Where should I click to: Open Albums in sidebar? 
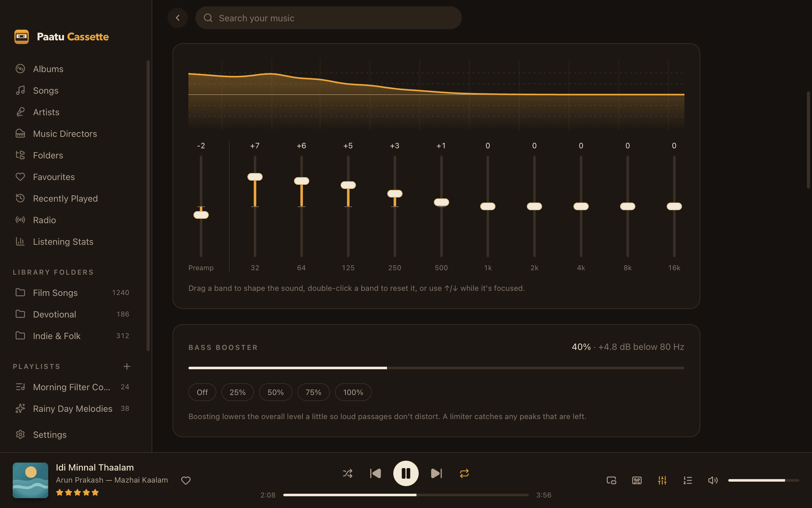click(72, 69)
